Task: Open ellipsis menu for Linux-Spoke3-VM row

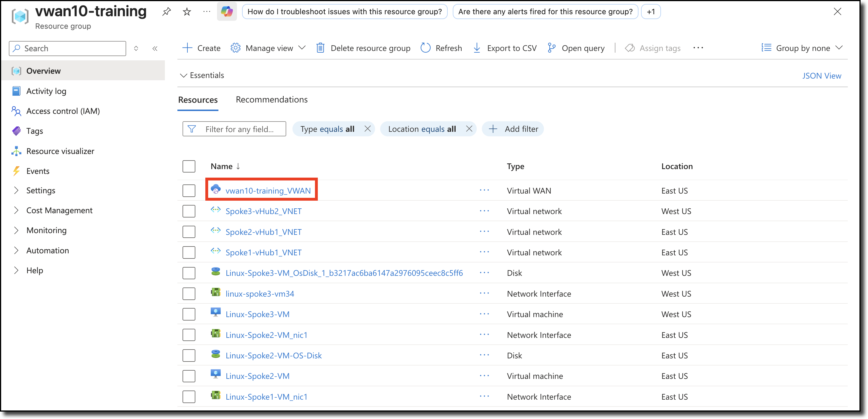Action: tap(484, 314)
